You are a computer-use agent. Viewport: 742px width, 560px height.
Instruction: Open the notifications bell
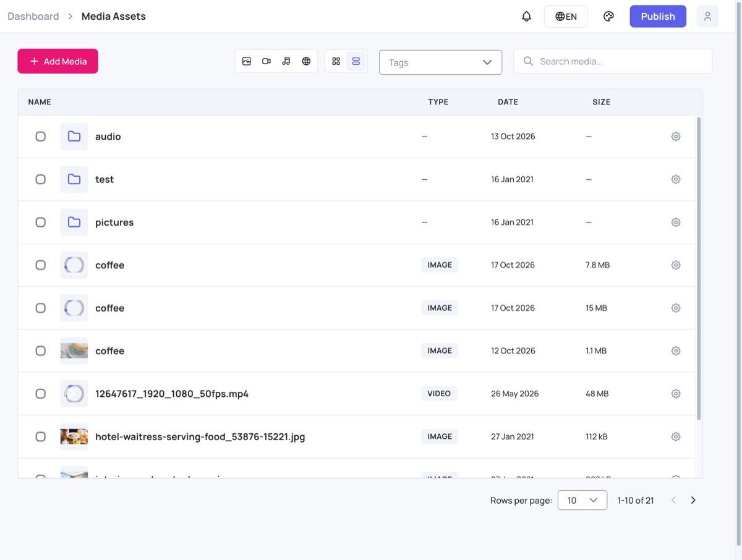pyautogui.click(x=526, y=17)
